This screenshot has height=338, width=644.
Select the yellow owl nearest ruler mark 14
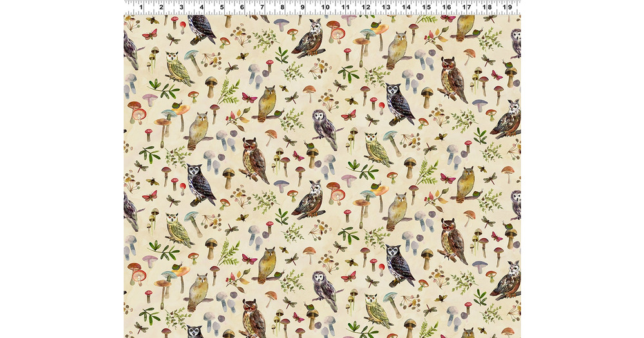pyautogui.click(x=397, y=50)
